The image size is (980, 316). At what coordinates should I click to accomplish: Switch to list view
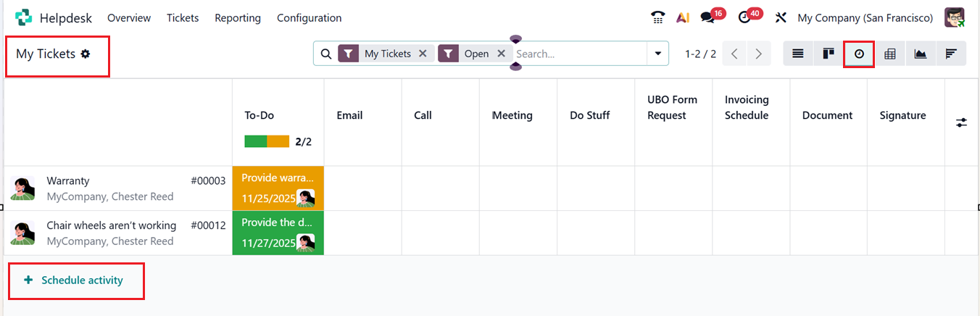(797, 54)
